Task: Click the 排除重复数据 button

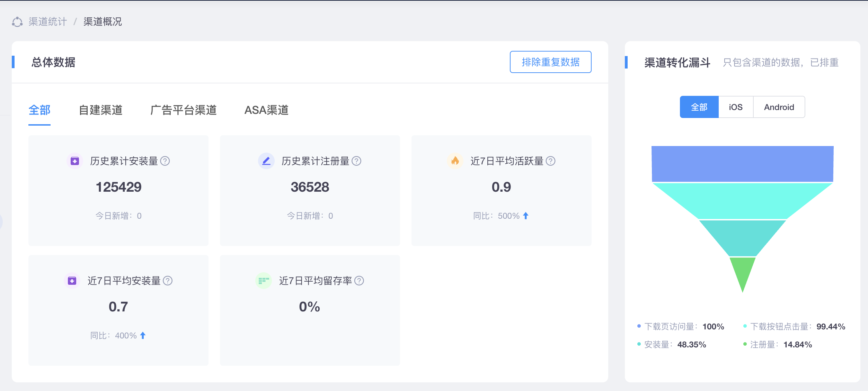Action: click(550, 62)
